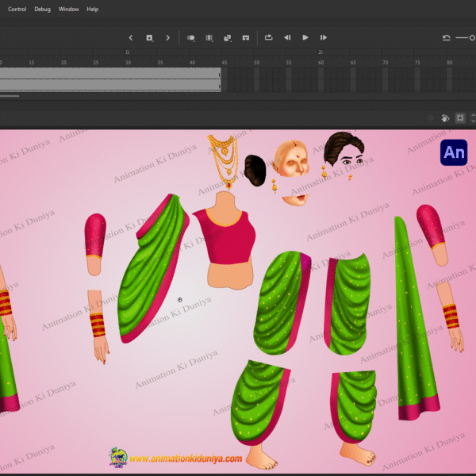Jump to the next keyframe arrow
476x476 pixels.
[167, 37]
